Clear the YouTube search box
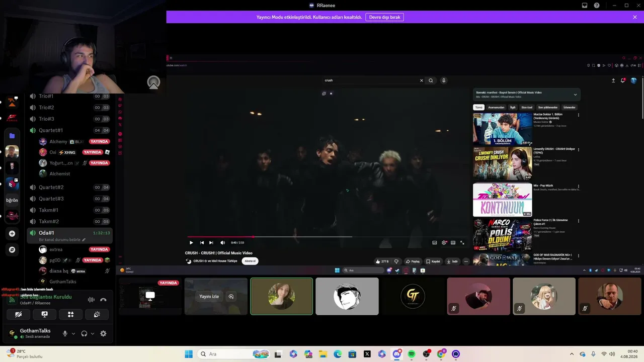The width and height of the screenshot is (644, 362). [x=422, y=80]
